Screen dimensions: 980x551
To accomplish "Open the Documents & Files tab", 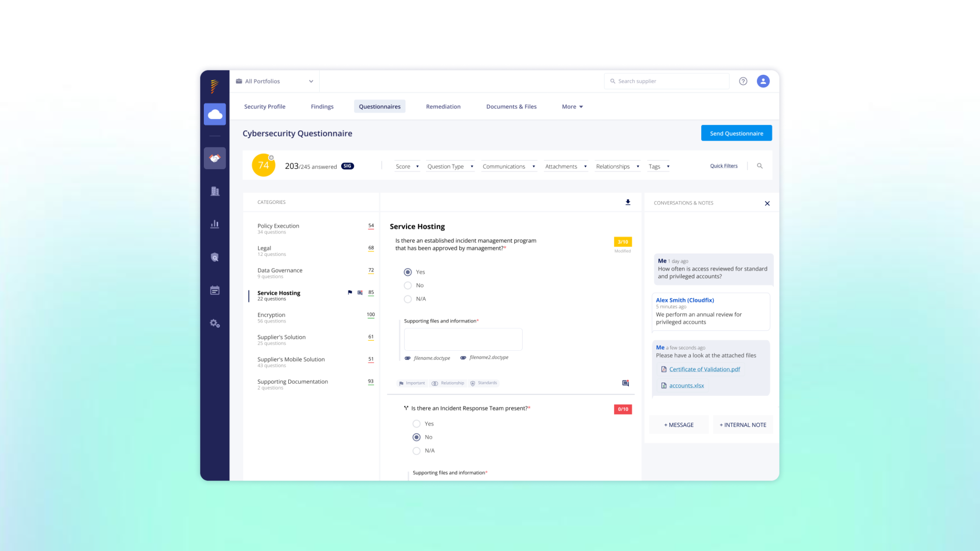I will pyautogui.click(x=511, y=107).
